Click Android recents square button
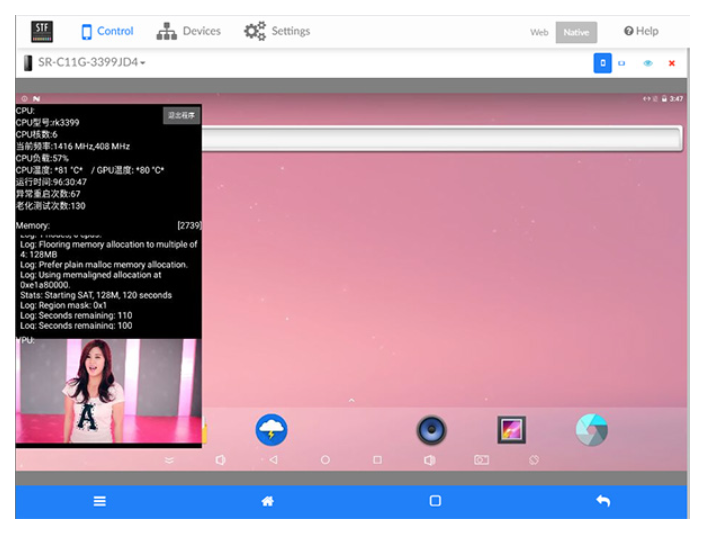The height and width of the screenshot is (538, 714). pos(377,460)
